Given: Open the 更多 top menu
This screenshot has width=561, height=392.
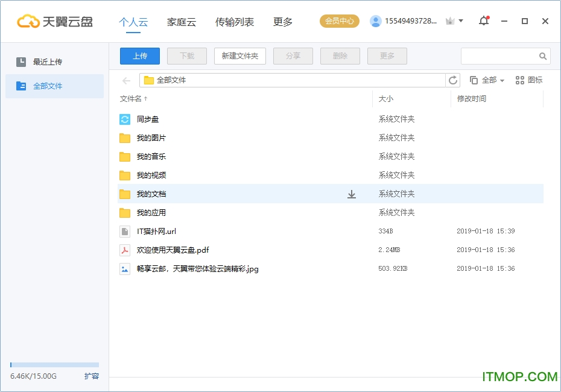Looking at the screenshot, I should click(x=283, y=22).
